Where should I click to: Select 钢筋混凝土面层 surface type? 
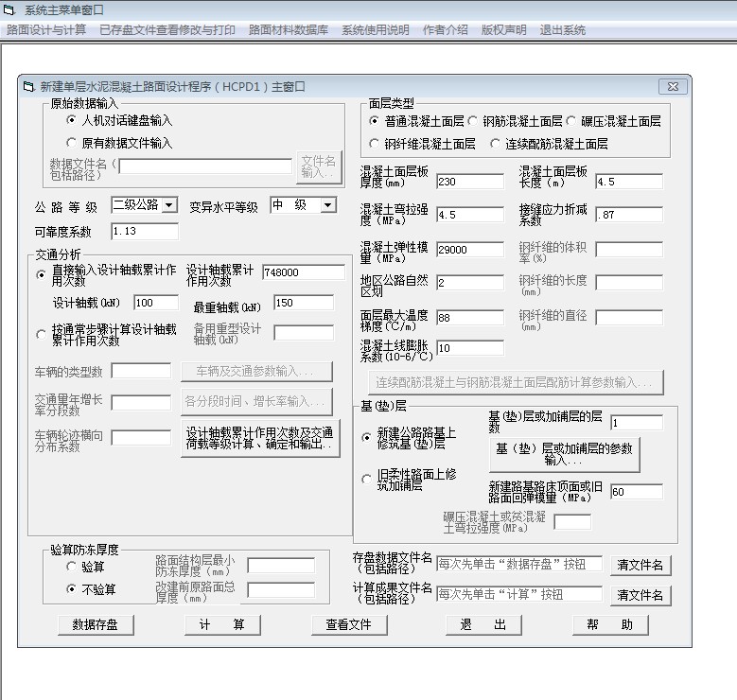point(473,121)
